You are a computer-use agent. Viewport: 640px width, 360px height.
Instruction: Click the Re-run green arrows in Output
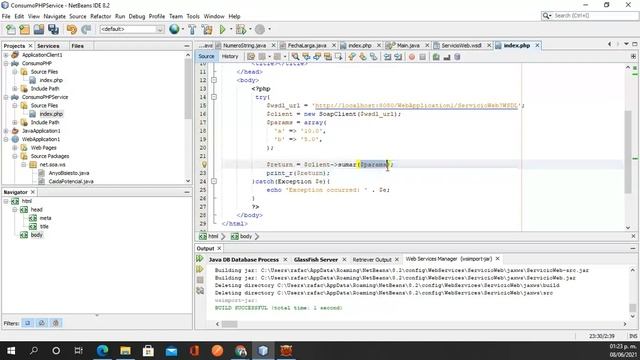200,259
